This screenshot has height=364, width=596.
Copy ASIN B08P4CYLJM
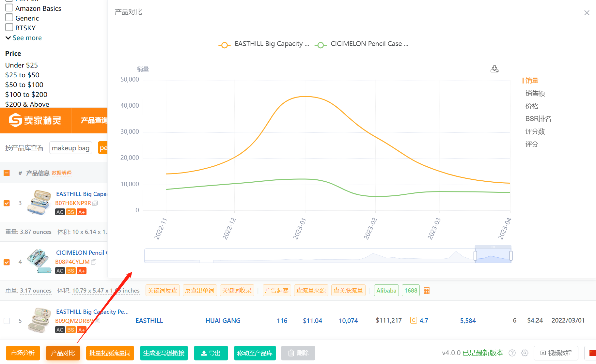(94, 262)
